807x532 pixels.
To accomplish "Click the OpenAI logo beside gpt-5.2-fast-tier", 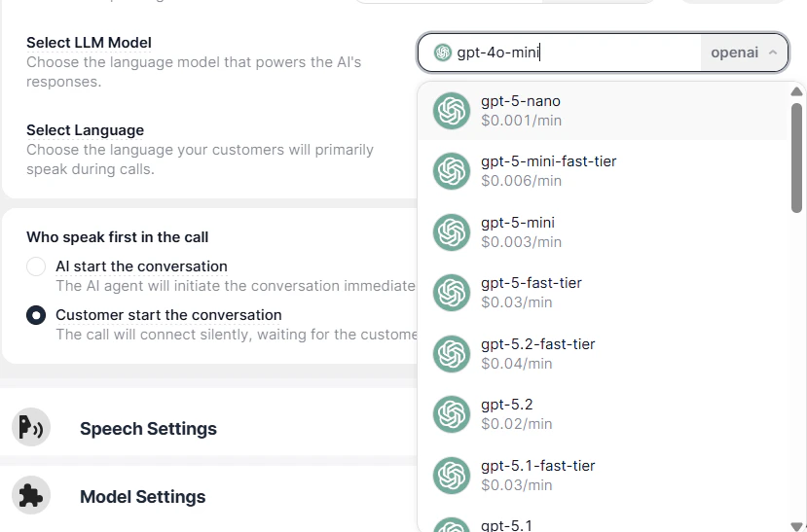I will click(x=452, y=354).
